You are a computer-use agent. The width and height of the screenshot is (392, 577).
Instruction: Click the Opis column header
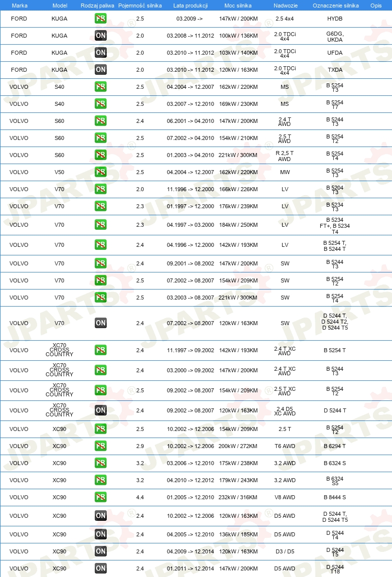pyautogui.click(x=376, y=6)
